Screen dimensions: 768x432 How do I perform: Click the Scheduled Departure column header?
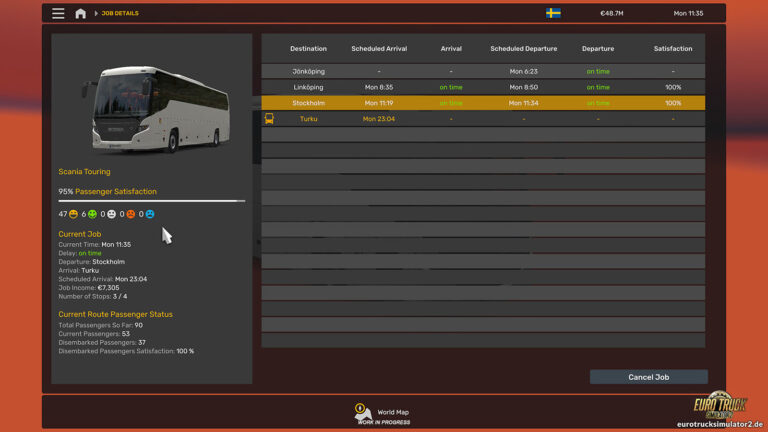(523, 48)
